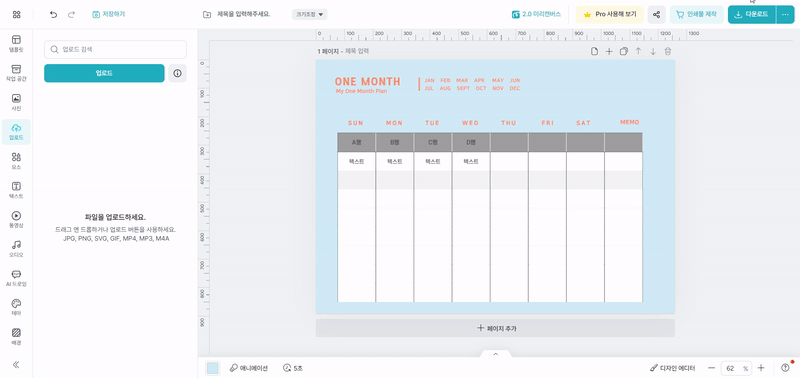This screenshot has height=378, width=800.
Task: Switch to the Background sidebar tab
Action: coord(16,337)
